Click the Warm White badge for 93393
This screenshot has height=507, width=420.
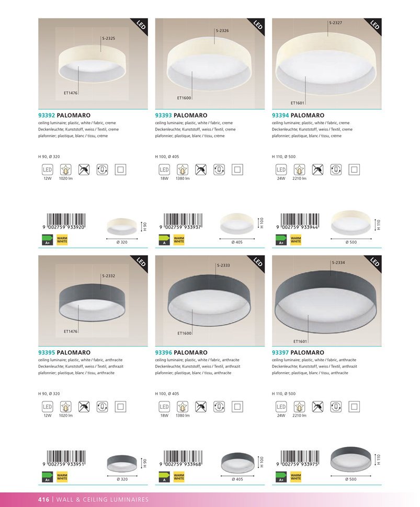(x=179, y=240)
